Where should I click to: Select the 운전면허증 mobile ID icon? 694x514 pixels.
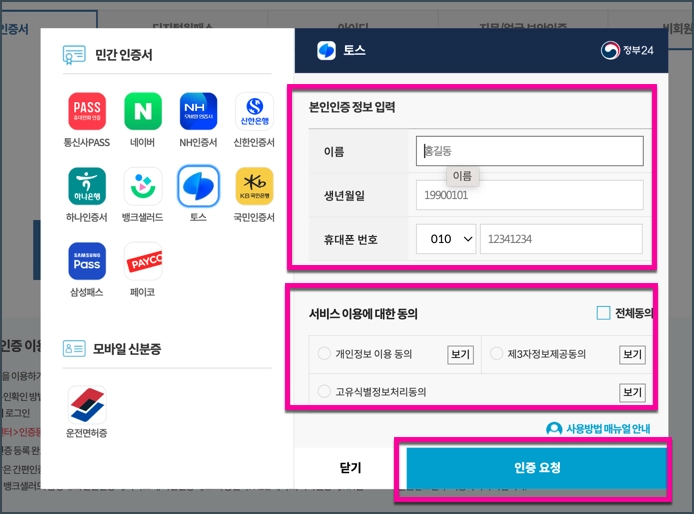87,405
